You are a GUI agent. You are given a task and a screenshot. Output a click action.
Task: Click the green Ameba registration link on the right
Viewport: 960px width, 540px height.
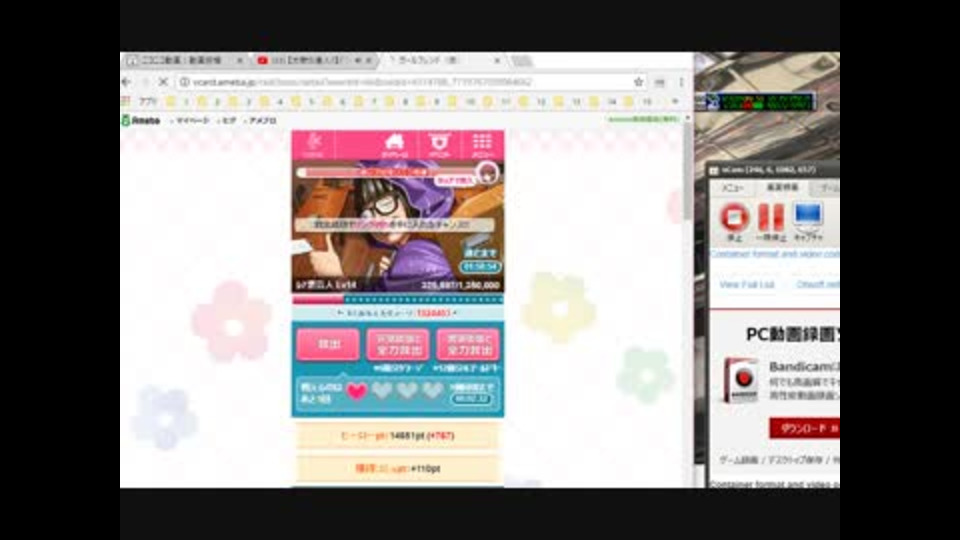pyautogui.click(x=643, y=119)
